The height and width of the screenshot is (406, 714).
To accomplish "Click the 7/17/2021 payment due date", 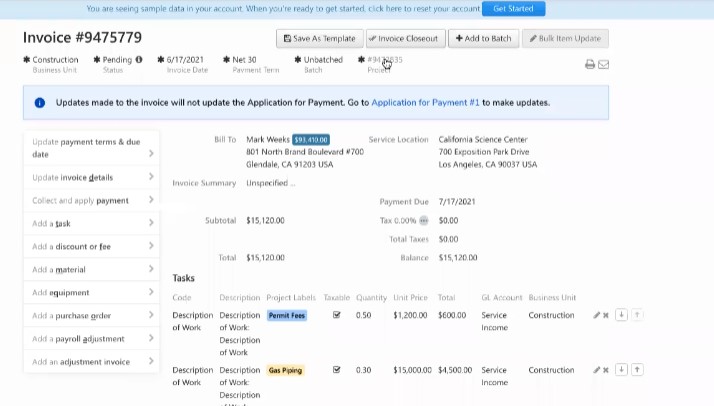I will coord(457,202).
